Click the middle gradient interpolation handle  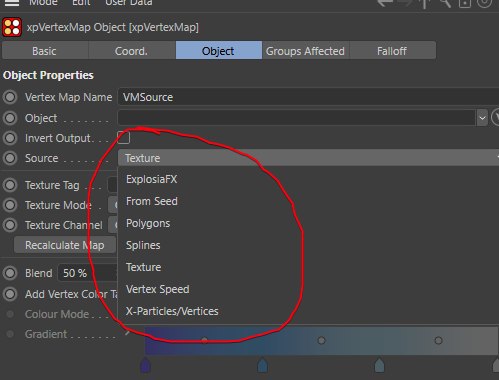coord(321,340)
